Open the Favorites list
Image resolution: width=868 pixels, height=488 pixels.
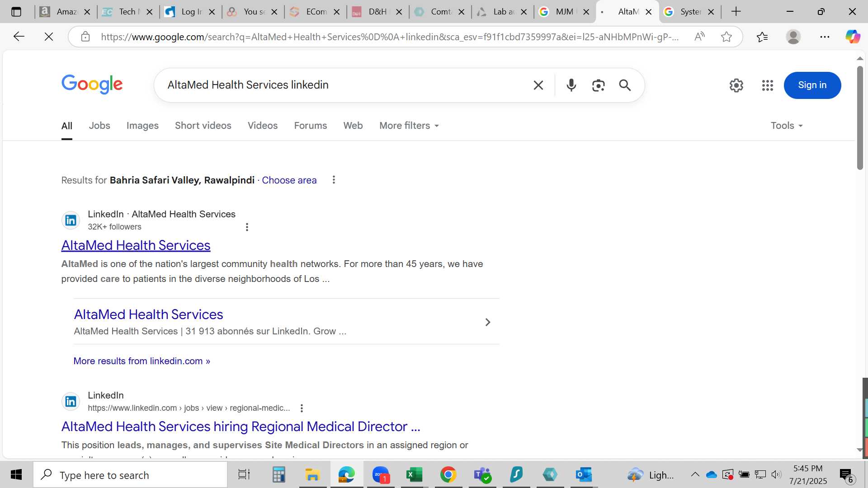point(762,37)
